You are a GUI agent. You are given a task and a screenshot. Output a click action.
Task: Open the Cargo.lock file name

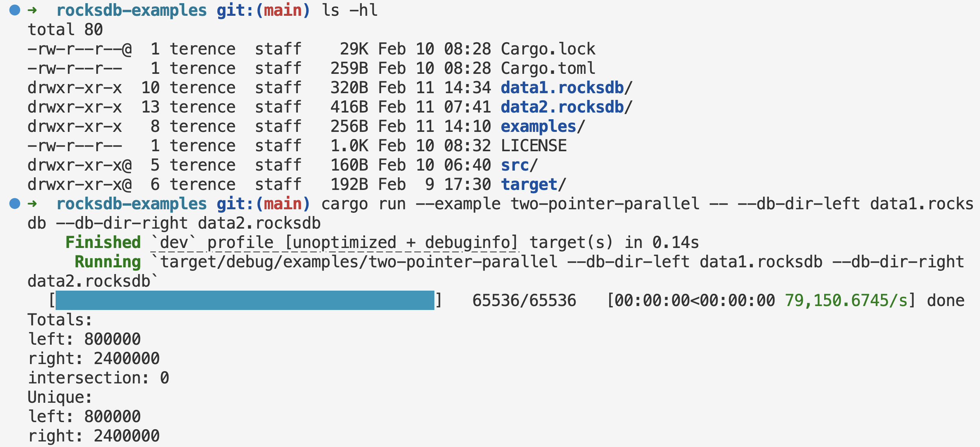(x=548, y=49)
